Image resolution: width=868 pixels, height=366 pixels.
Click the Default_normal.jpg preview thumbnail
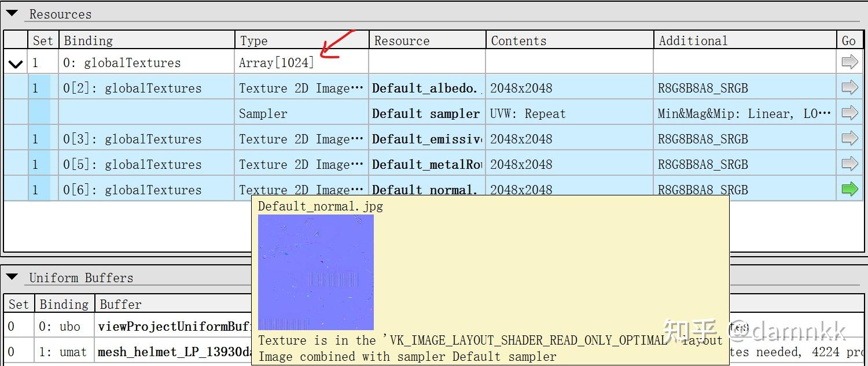click(316, 272)
